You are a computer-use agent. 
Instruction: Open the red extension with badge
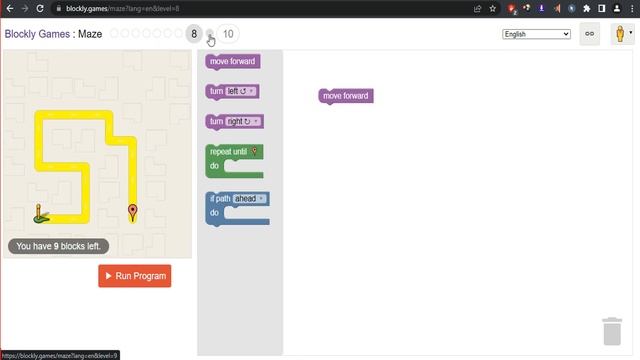511,9
